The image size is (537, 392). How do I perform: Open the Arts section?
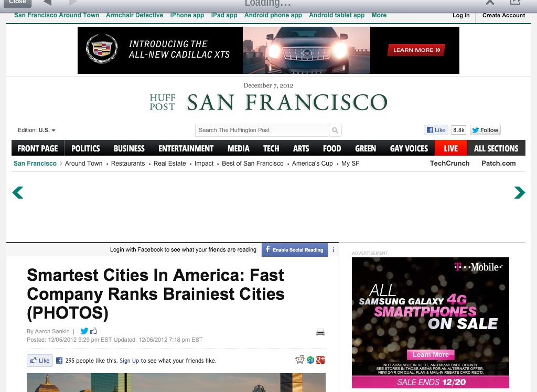click(301, 148)
